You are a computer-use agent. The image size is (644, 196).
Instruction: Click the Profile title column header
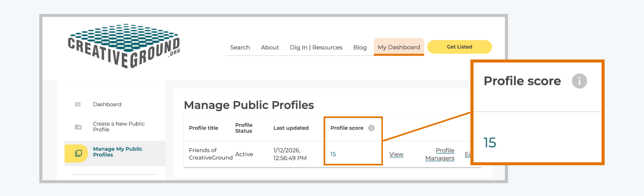pos(203,128)
